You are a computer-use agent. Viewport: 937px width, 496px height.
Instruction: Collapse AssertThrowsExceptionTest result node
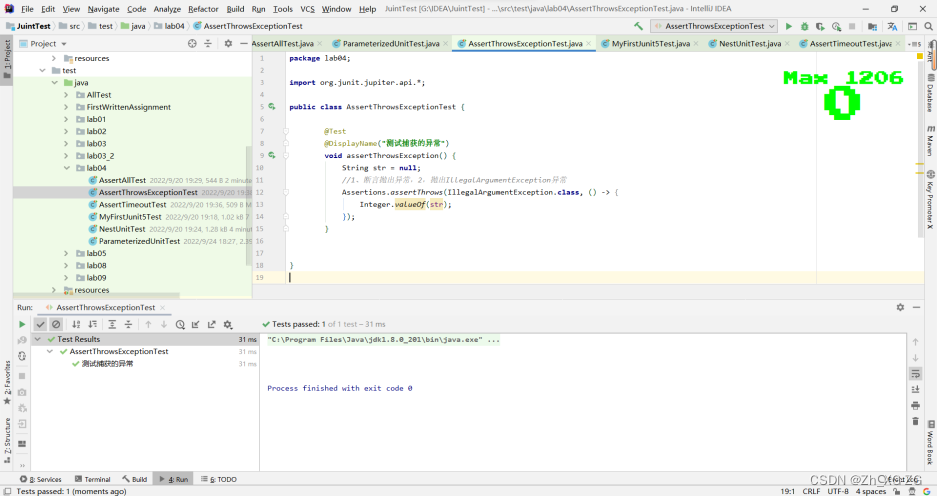tap(50, 351)
